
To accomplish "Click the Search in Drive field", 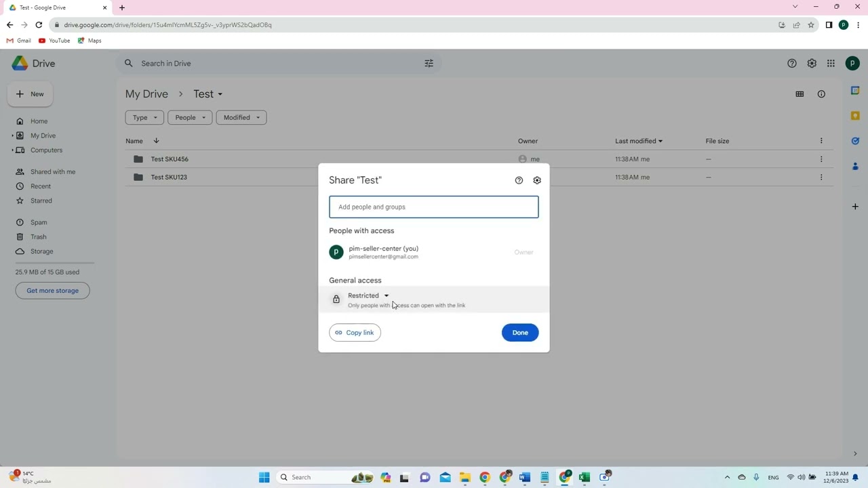I will click(278, 64).
